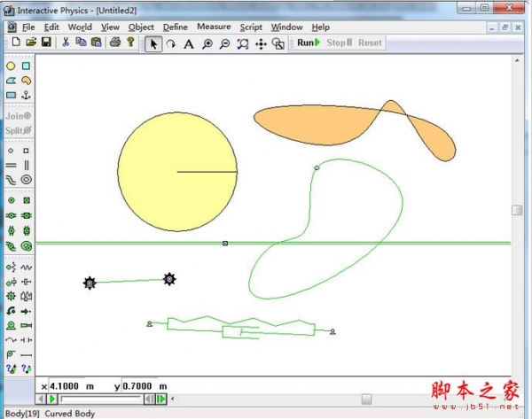Screen dimensions: 532x419
Task: Click the Split button
Action: click(19, 130)
